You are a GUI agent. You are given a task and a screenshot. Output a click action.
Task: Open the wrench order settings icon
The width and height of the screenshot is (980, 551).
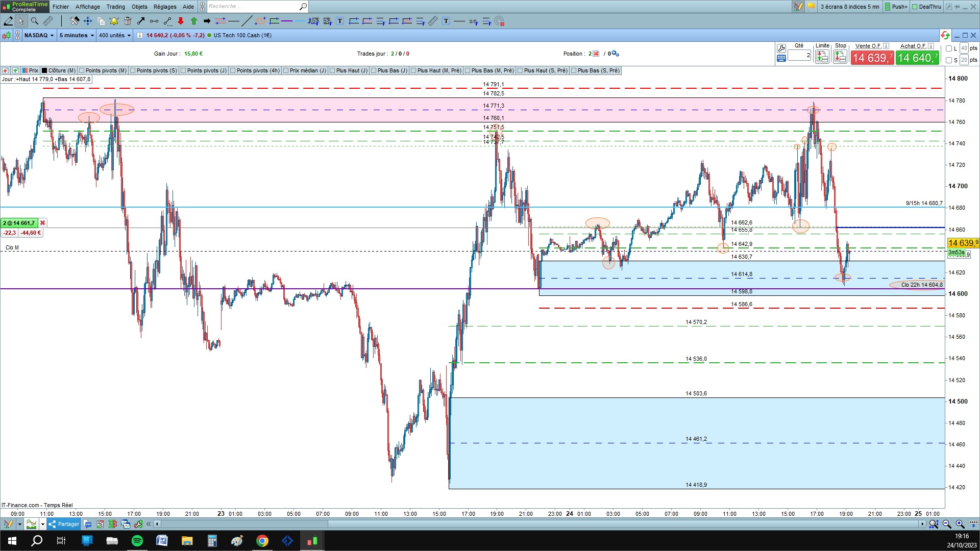pos(781,48)
